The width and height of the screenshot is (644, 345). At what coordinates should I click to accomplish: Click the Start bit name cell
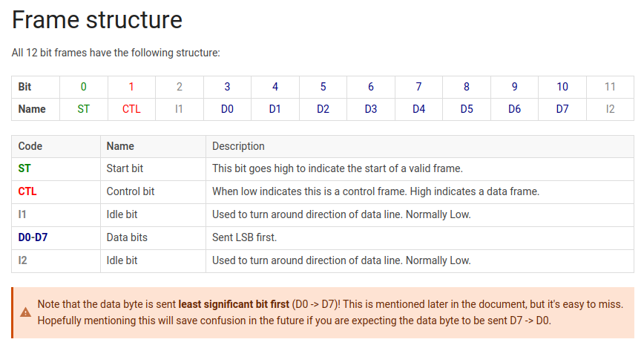125,168
